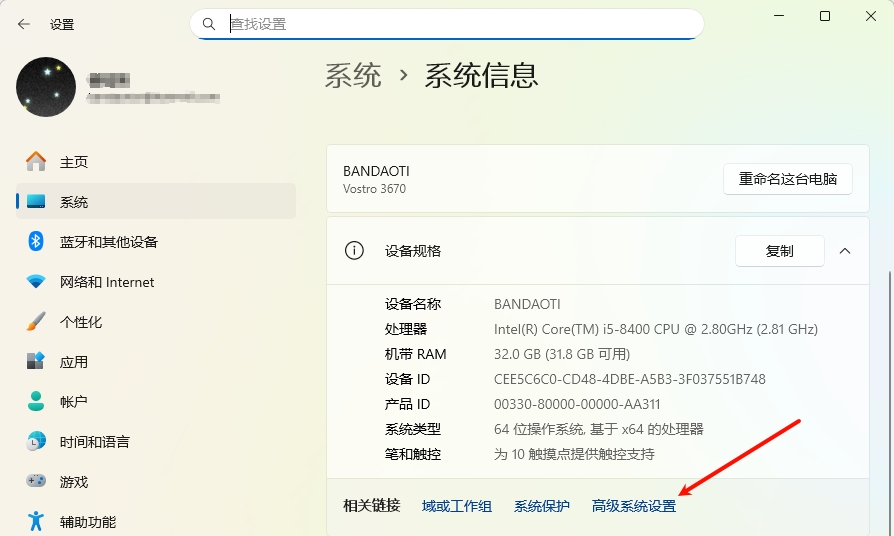
Task: Click the 个性化 paintbrush icon
Action: point(36,322)
